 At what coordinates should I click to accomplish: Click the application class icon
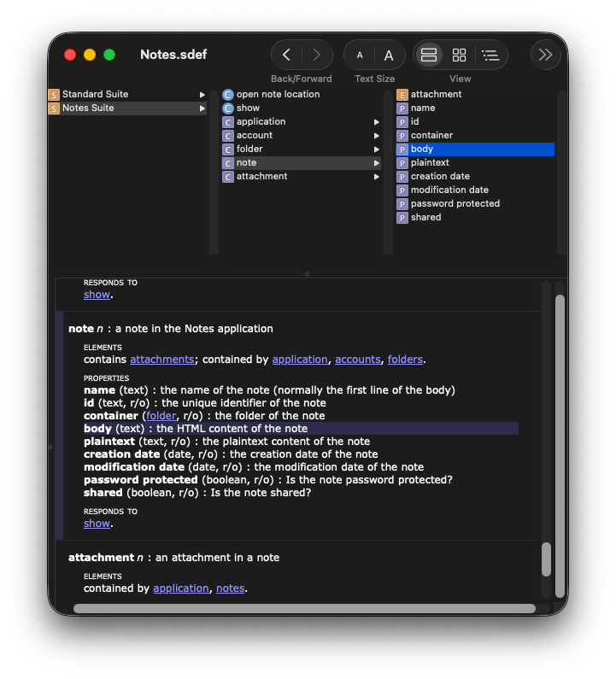coord(228,122)
